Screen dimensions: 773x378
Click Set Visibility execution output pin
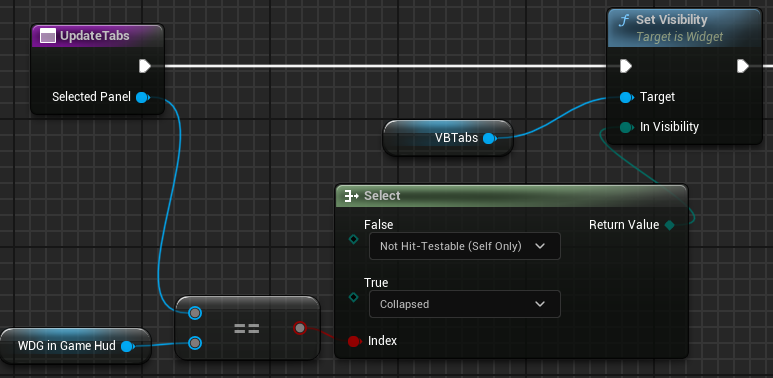(743, 66)
